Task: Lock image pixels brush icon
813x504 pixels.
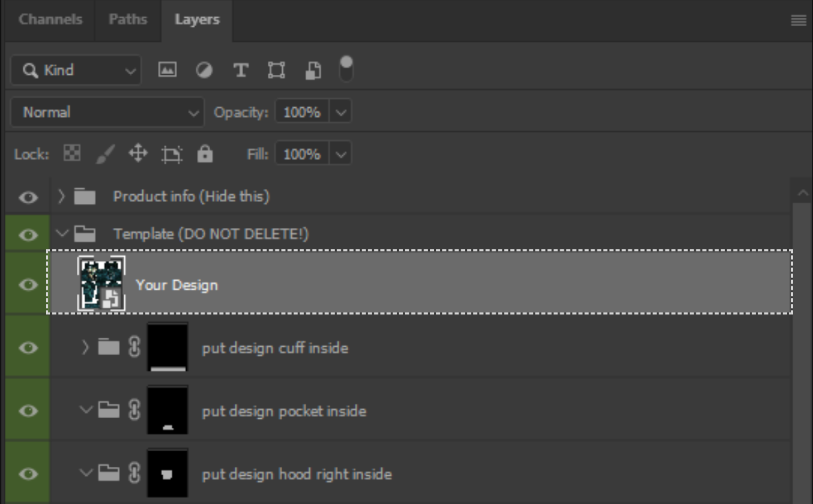Action: (x=105, y=154)
